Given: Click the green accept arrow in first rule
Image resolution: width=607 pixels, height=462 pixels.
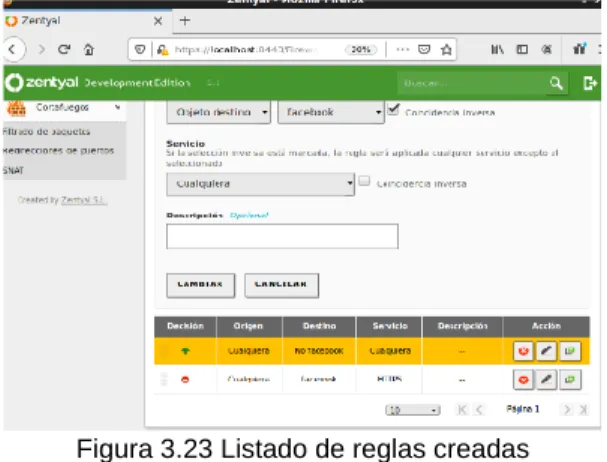Looking at the screenshot, I should pyautogui.click(x=185, y=351).
